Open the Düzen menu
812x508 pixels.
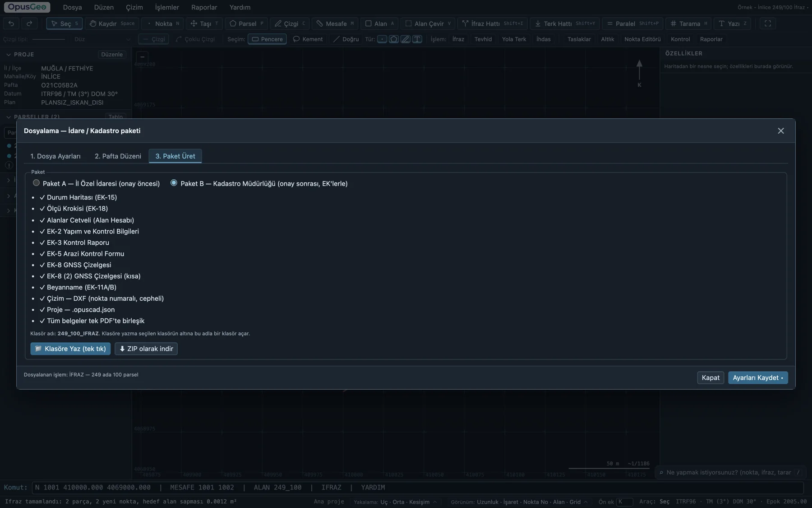click(104, 7)
